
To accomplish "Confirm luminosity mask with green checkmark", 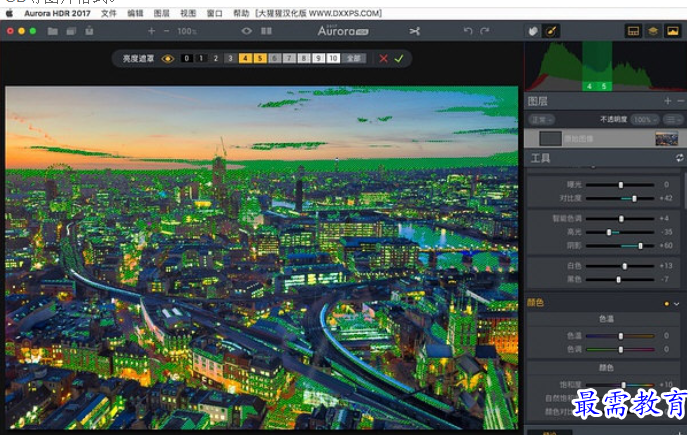I will 399,59.
